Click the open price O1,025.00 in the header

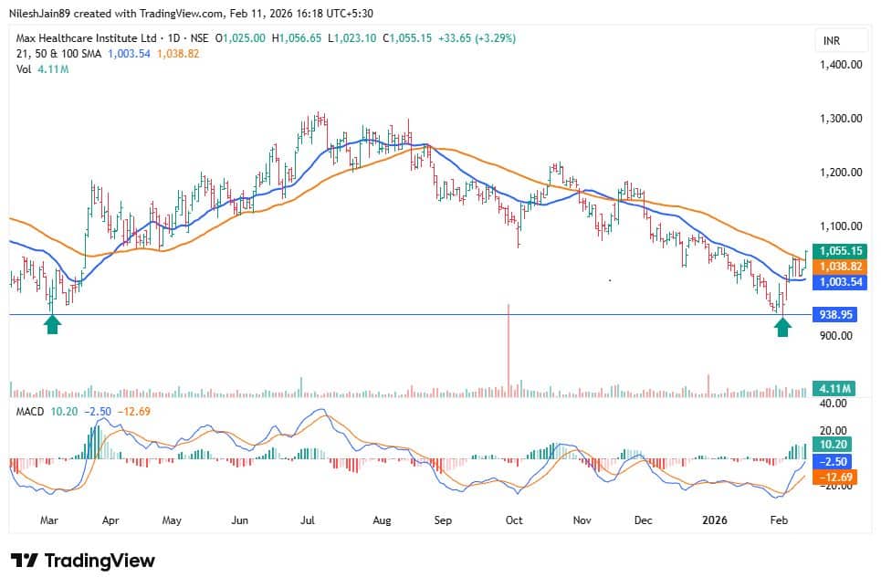[x=240, y=38]
